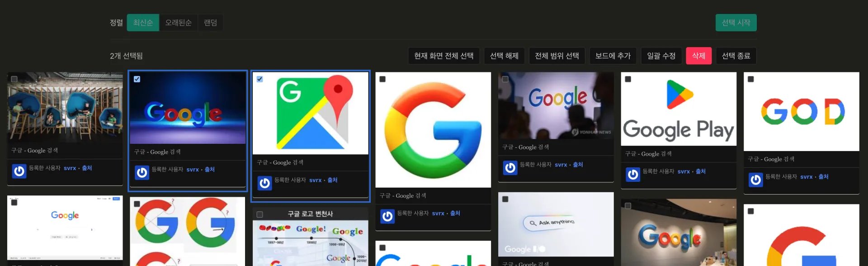Open the 출처 link under the Yonhap News Google photo

[x=578, y=165]
